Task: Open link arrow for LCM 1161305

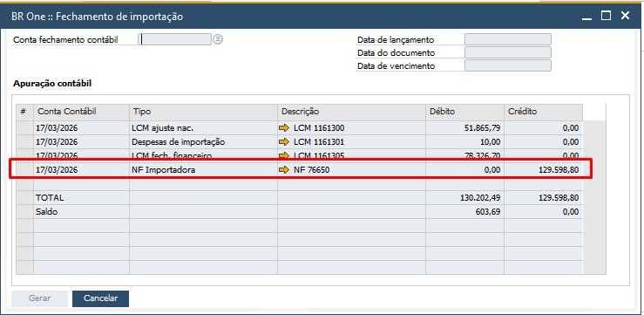Action: pos(284,156)
